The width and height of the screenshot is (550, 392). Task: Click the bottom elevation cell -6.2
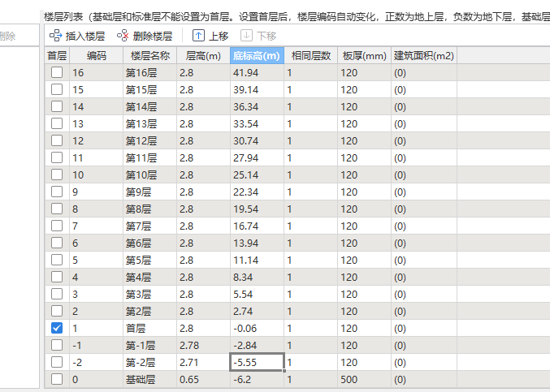(x=257, y=379)
